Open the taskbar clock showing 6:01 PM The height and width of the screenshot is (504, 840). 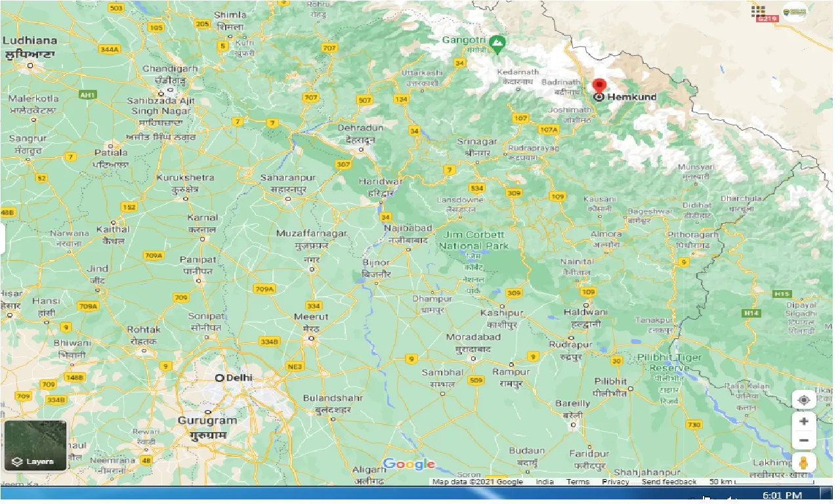point(783,495)
